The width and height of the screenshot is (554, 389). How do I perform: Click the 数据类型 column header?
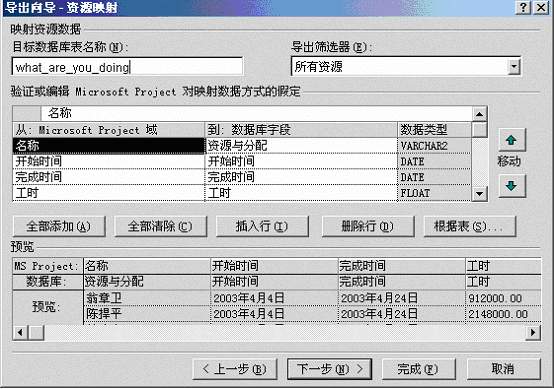tap(435, 130)
